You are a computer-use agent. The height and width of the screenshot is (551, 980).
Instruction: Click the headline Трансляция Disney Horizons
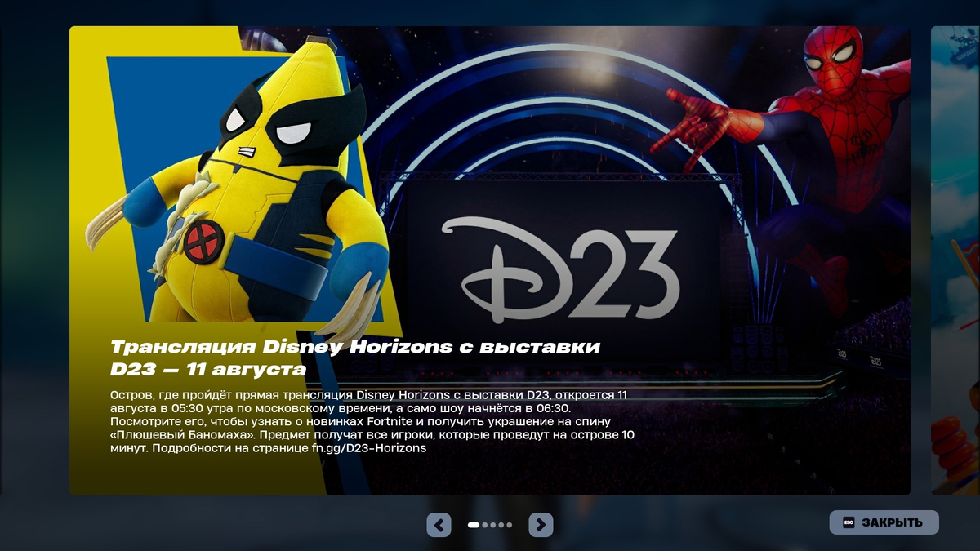coord(355,358)
